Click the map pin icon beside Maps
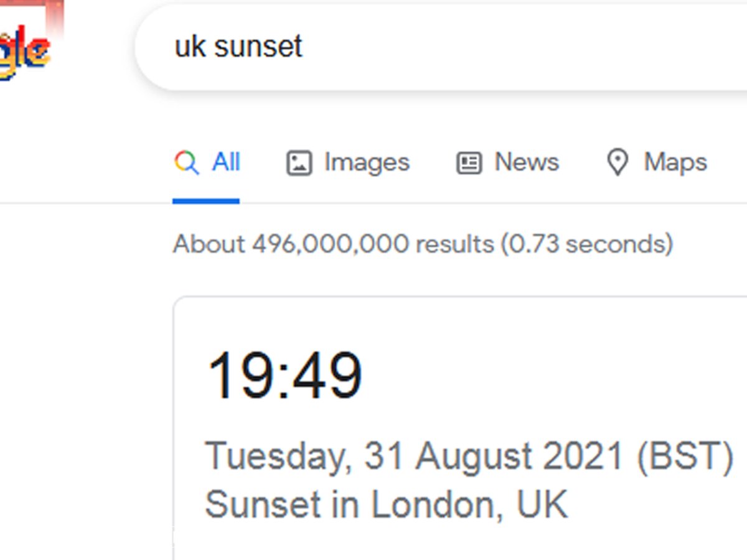The height and width of the screenshot is (560, 747). 617,163
